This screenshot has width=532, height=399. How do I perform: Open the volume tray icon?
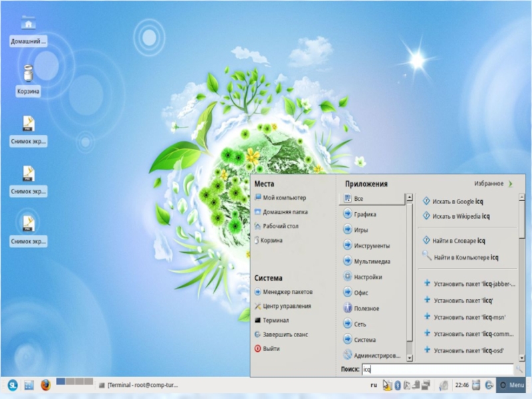click(443, 385)
